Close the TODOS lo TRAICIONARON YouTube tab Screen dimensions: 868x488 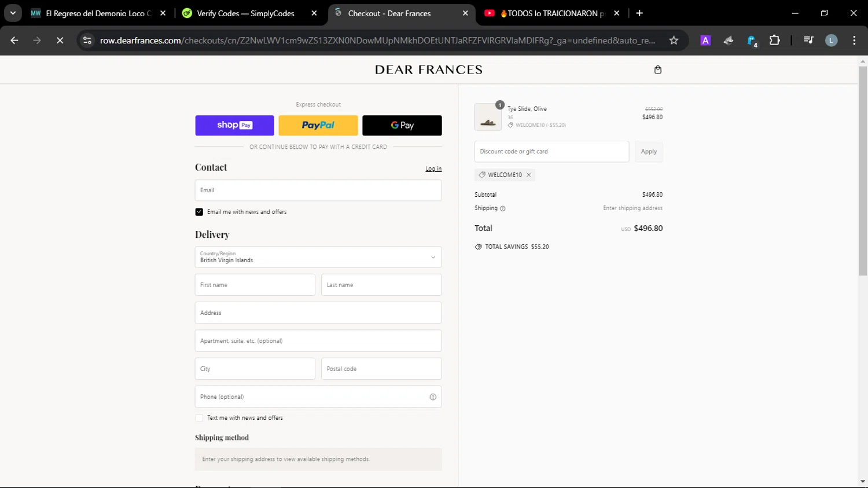pyautogui.click(x=616, y=13)
